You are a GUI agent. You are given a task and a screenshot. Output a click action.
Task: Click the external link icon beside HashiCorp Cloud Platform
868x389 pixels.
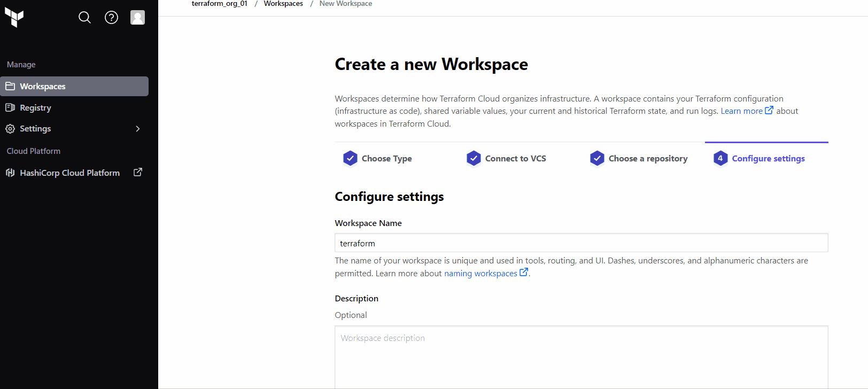[138, 172]
